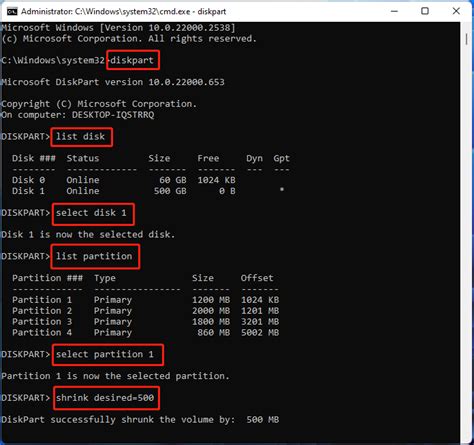This screenshot has width=474, height=445.
Task: Click 'Partition 1 is now the selected partition.'
Action: coord(115,376)
